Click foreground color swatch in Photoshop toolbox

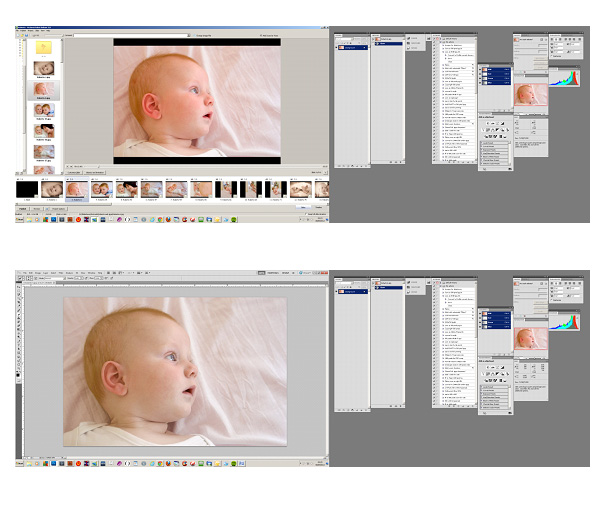coord(18,375)
